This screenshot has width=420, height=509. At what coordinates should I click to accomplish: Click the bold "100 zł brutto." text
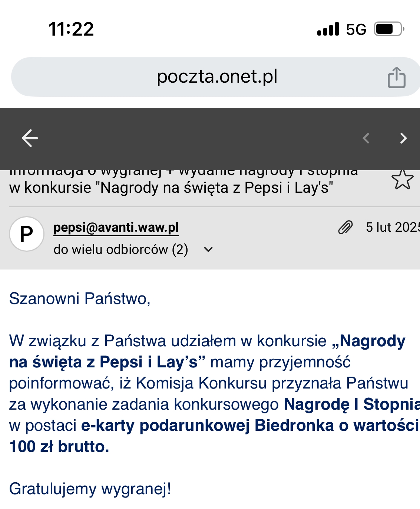59,446
